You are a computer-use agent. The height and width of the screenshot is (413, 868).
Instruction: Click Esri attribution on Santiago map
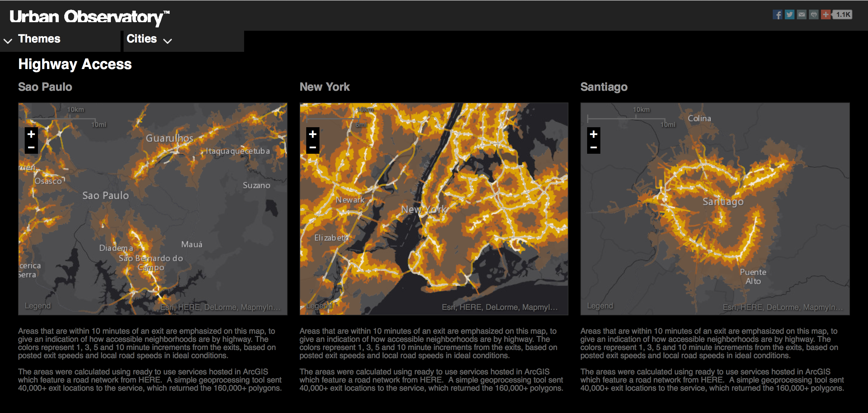782,307
